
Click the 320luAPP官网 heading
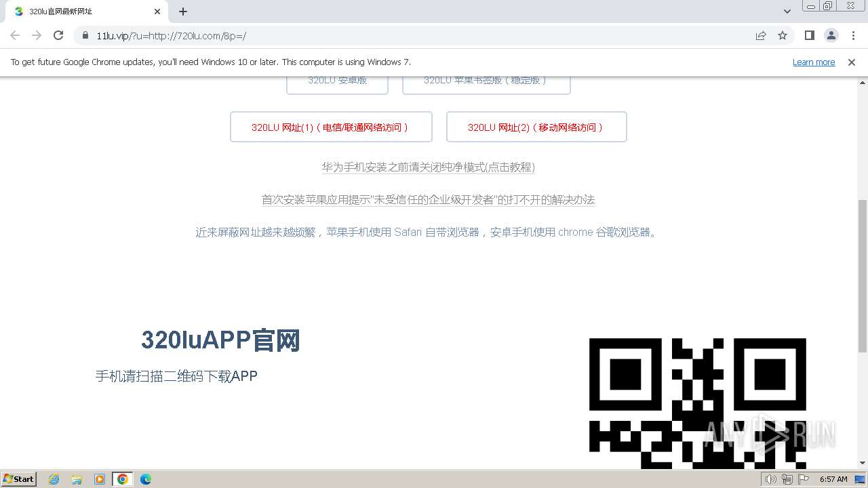point(220,340)
